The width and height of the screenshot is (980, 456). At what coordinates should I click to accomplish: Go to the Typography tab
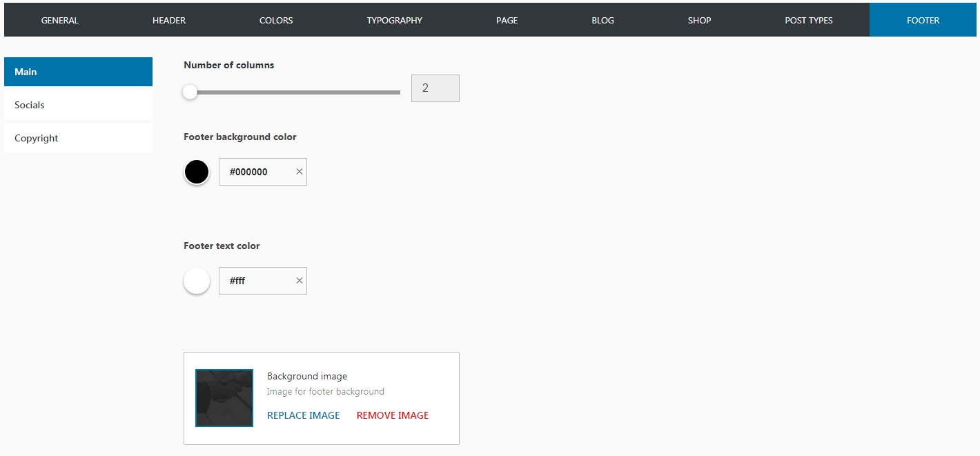[x=394, y=20]
